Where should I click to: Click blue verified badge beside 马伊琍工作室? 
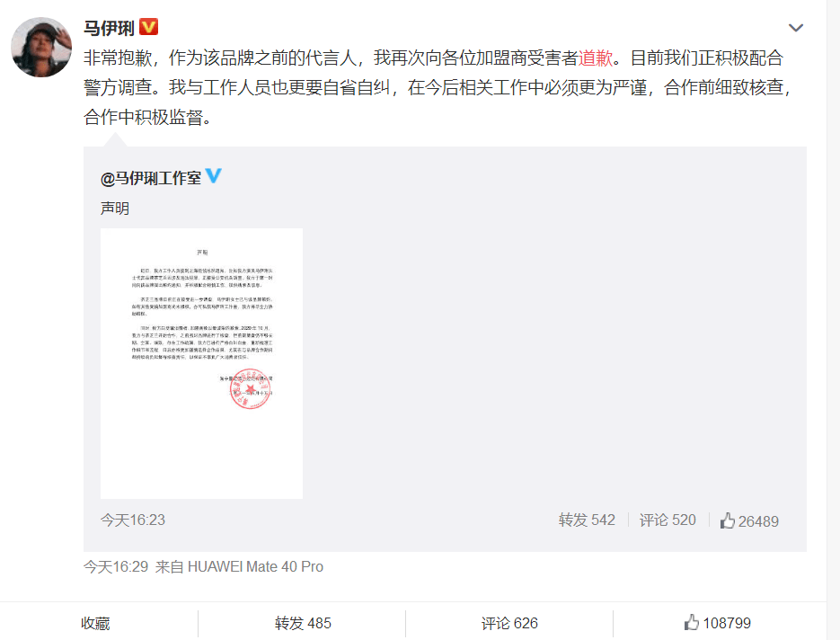[x=213, y=176]
